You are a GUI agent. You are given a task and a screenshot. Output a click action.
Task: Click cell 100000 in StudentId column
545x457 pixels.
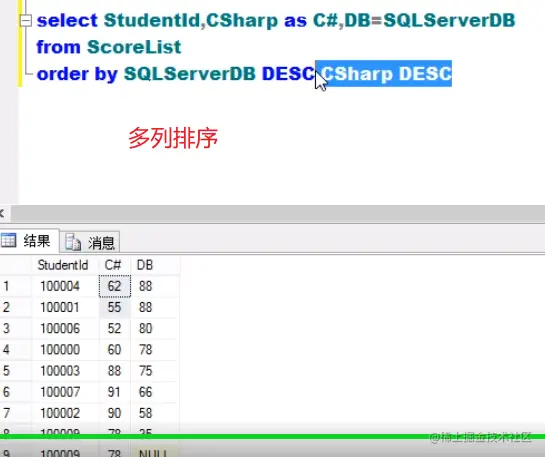coord(65,350)
